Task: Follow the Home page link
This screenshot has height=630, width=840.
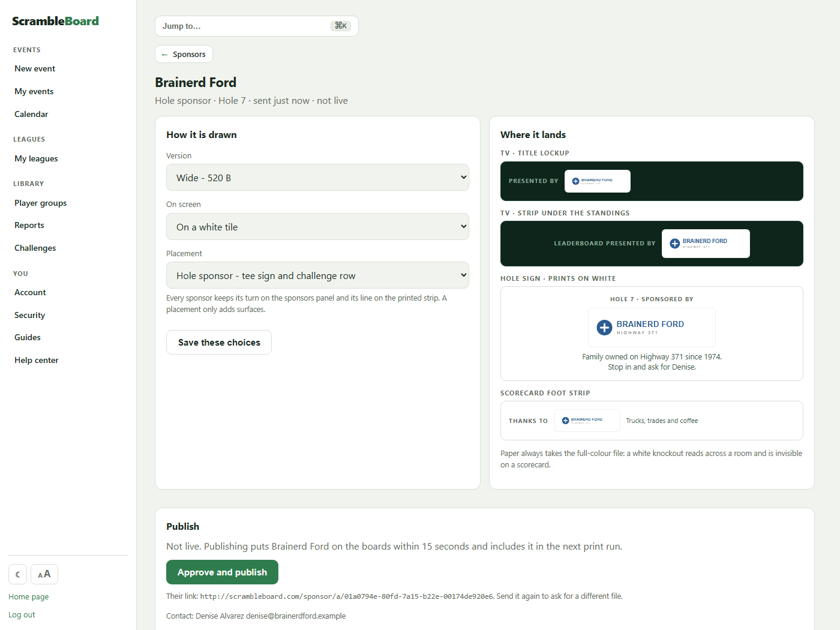Action: pos(28,597)
